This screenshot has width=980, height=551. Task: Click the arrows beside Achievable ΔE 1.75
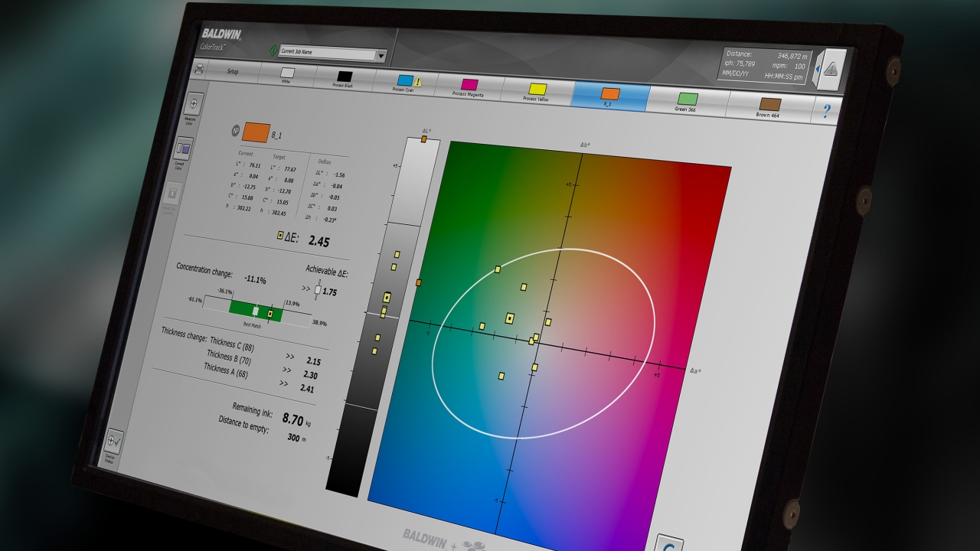pos(306,289)
